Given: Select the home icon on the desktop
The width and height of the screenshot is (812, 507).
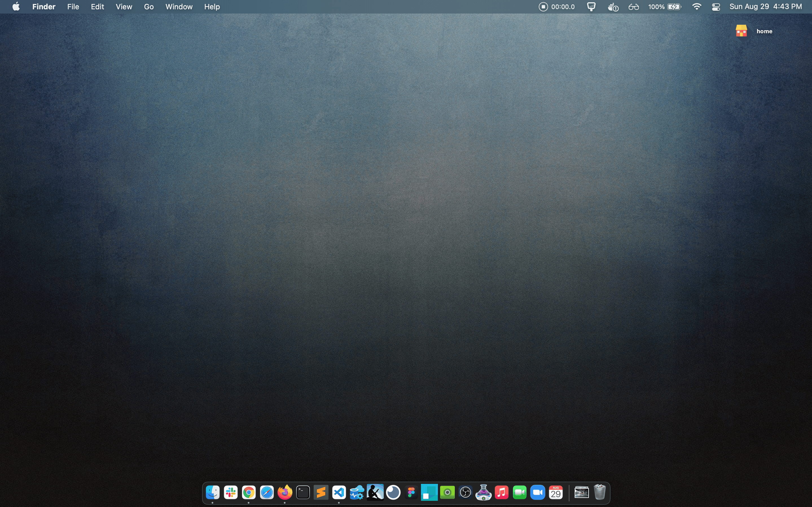Looking at the screenshot, I should [x=741, y=31].
